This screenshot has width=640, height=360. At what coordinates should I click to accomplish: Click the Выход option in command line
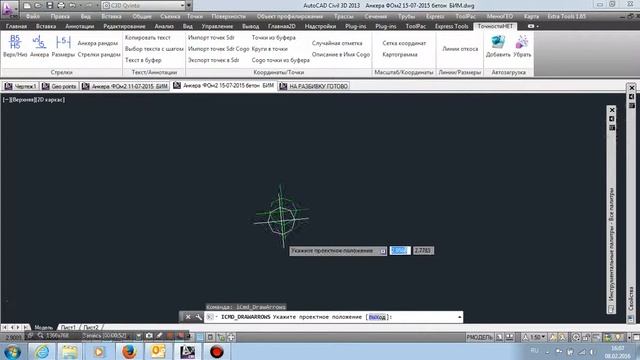[377, 317]
